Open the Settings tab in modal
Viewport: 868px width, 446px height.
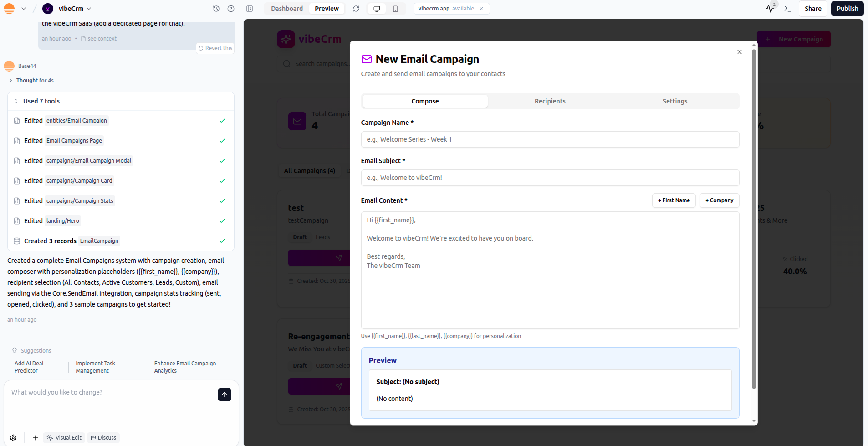[674, 101]
